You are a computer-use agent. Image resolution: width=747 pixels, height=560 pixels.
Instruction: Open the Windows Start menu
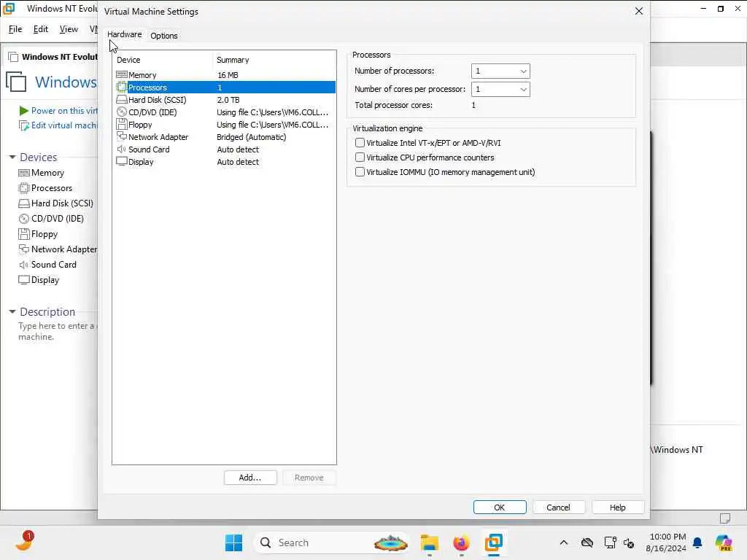[233, 542]
